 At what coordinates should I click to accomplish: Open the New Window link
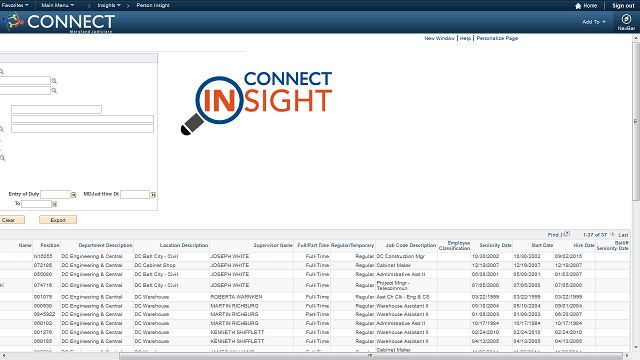pos(439,38)
